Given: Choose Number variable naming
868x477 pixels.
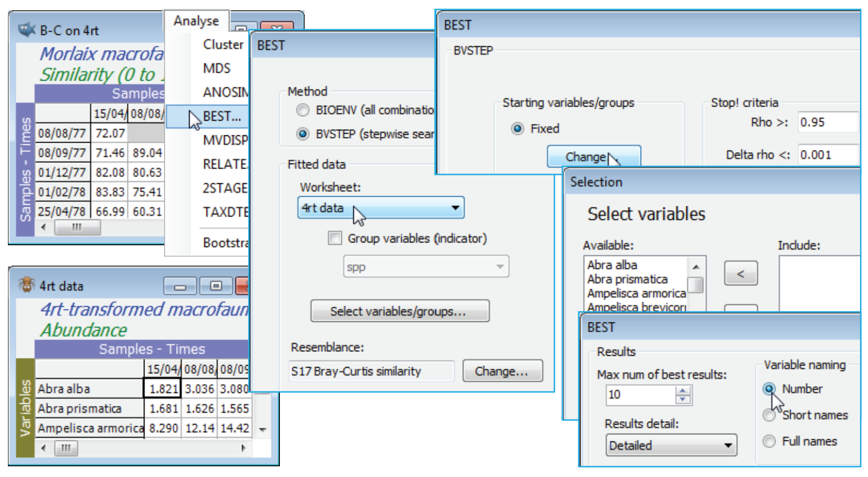Looking at the screenshot, I should click(769, 388).
